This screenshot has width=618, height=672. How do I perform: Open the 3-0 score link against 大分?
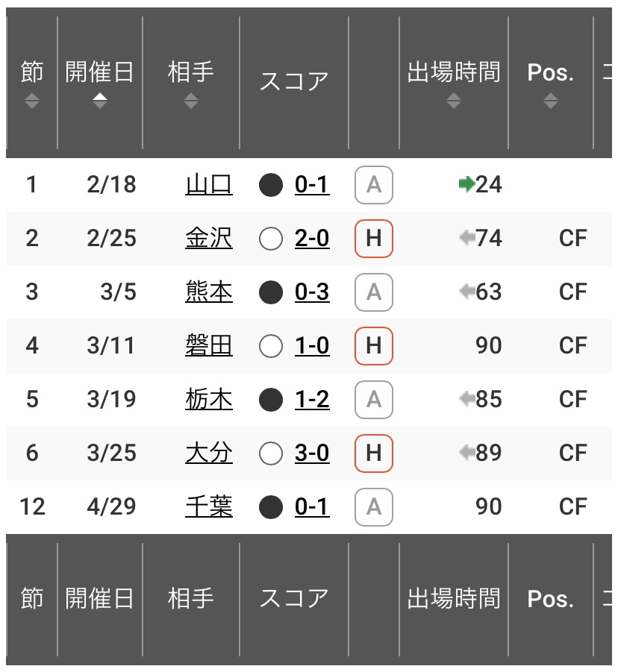point(312,453)
